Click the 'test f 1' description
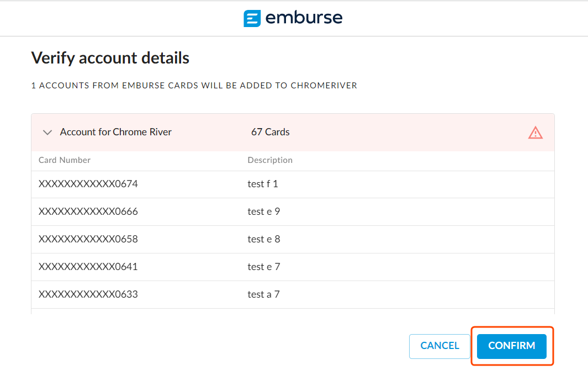Screen dimensions: 588x386 click(x=263, y=184)
